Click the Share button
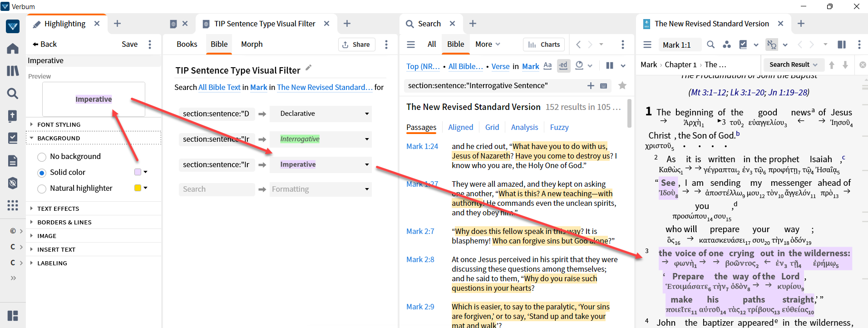The height and width of the screenshot is (328, 868). tap(356, 44)
